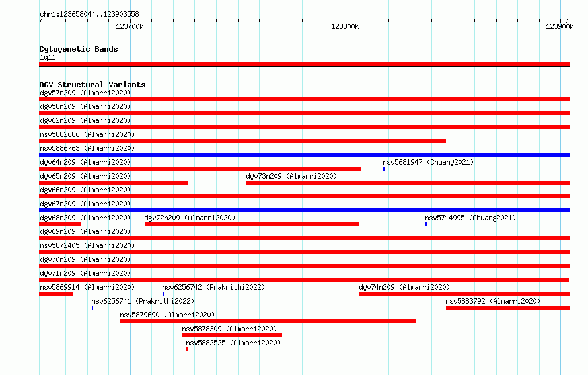Select the dgv71n209 (Almarri2020) label
The width and height of the screenshot is (588, 375).
tap(85, 273)
